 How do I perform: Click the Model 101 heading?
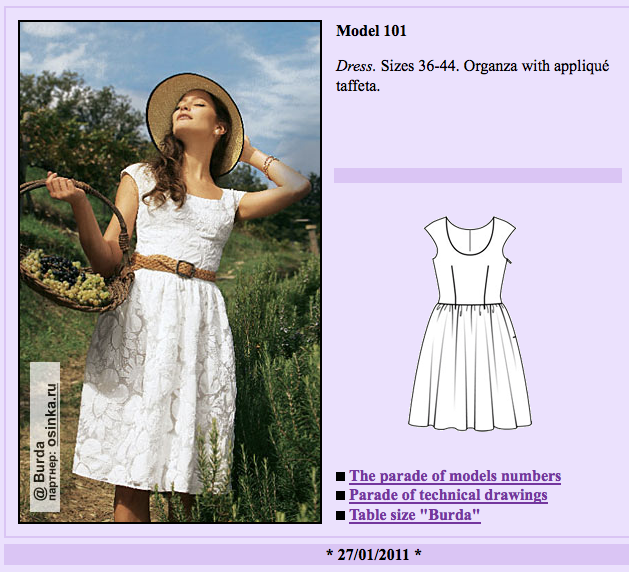pyautogui.click(x=371, y=31)
